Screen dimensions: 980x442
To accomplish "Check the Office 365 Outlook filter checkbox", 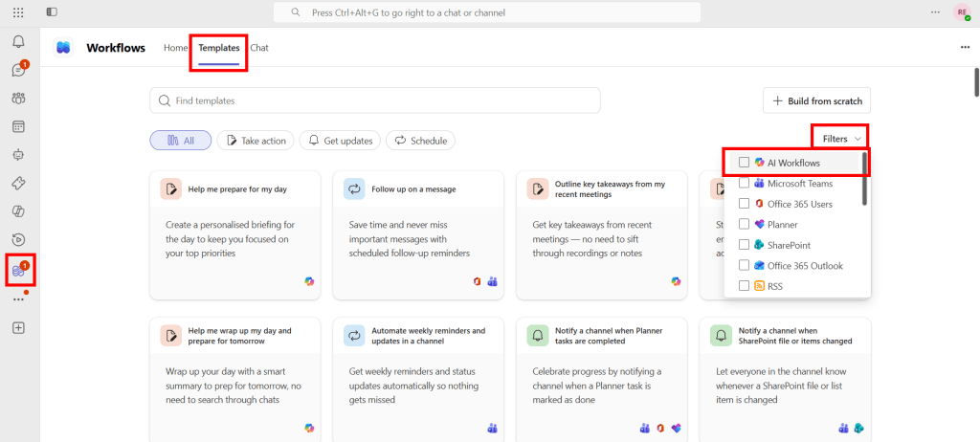I will pos(744,266).
